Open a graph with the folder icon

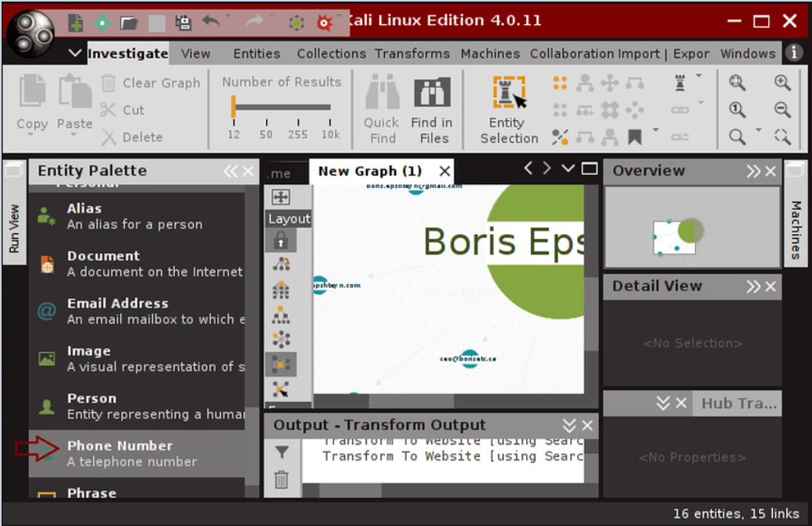coord(129,23)
